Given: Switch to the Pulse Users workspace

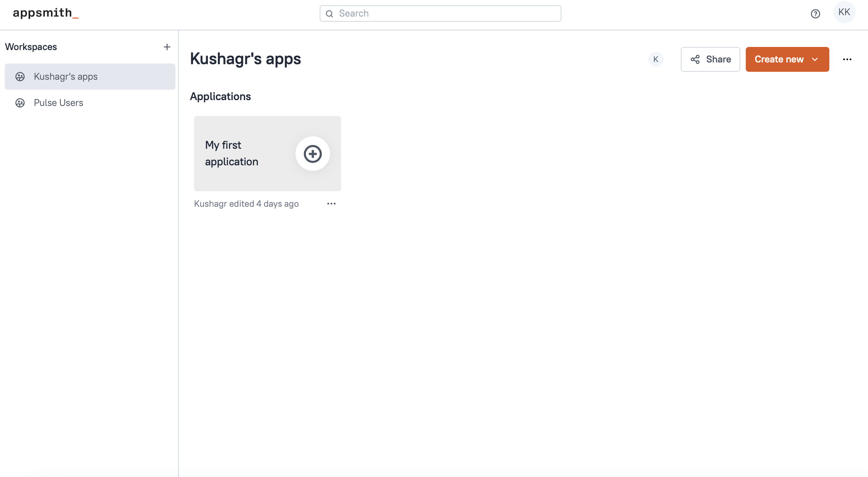Looking at the screenshot, I should click(x=59, y=103).
